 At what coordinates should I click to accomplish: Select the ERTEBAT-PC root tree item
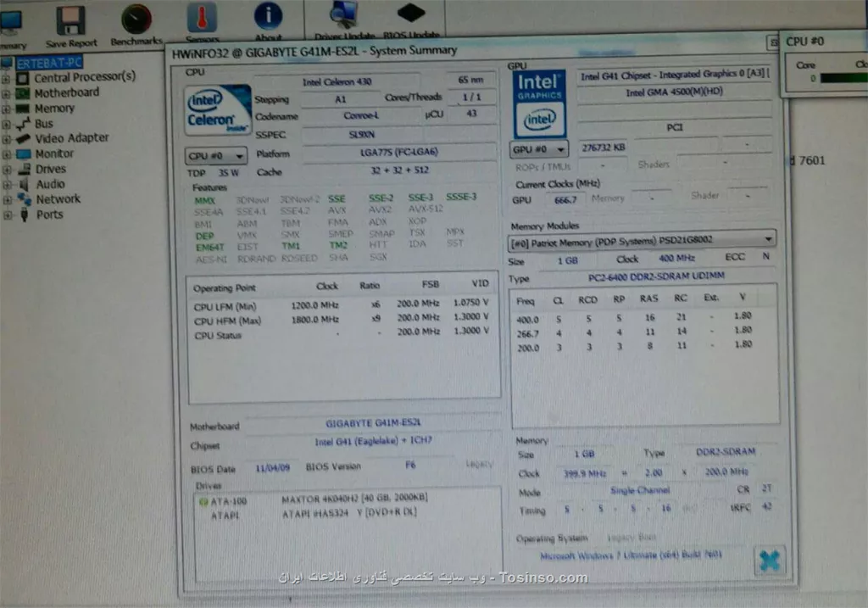point(49,63)
